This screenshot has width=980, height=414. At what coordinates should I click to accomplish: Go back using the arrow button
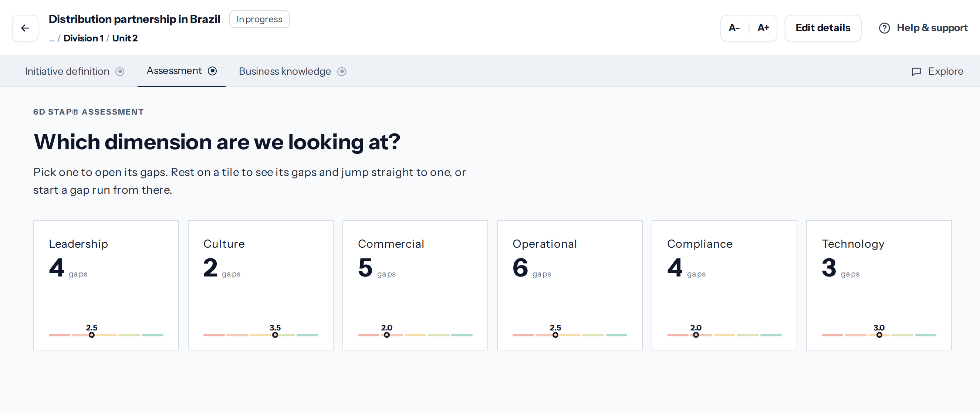pyautogui.click(x=25, y=28)
